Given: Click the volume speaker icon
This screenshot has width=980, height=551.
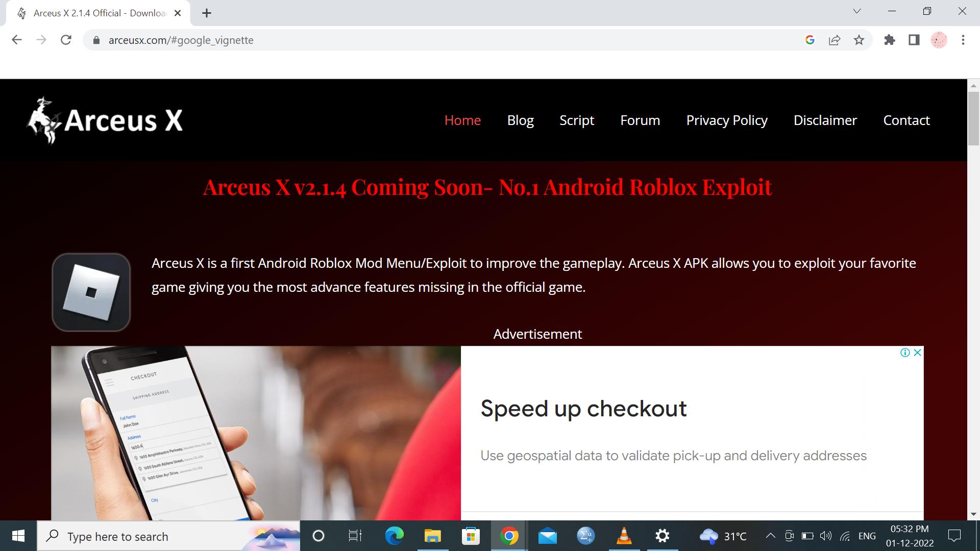Looking at the screenshot, I should pos(825,536).
